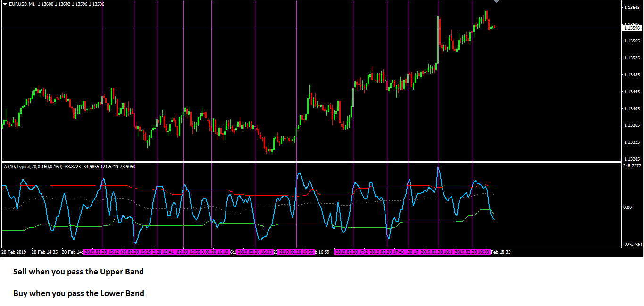Click price scale value 1.13325
Viewport: 644px width, 306px height.
(x=632, y=142)
